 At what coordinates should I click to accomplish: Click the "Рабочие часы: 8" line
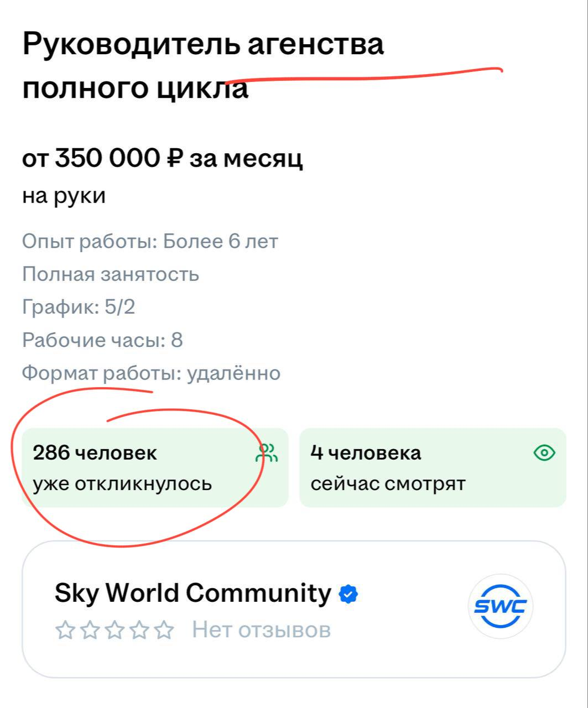point(102,340)
